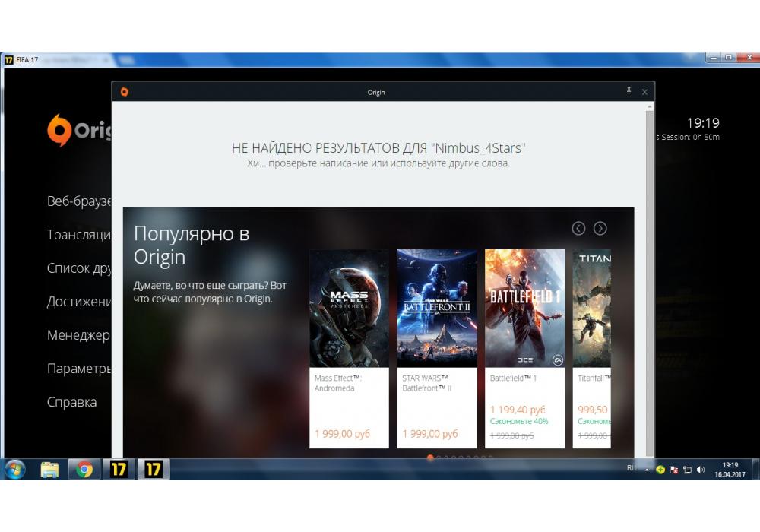760x532 pixels.
Task: Click green tray application icon
Action: [660, 470]
